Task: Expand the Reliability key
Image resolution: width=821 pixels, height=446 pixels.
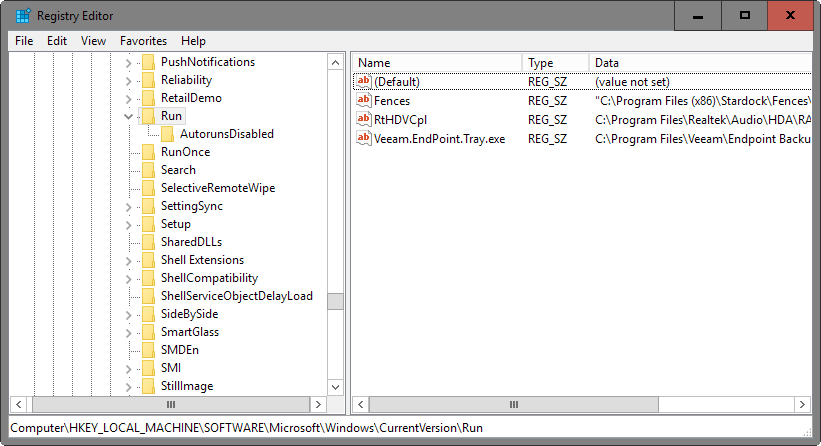Action: coord(128,81)
